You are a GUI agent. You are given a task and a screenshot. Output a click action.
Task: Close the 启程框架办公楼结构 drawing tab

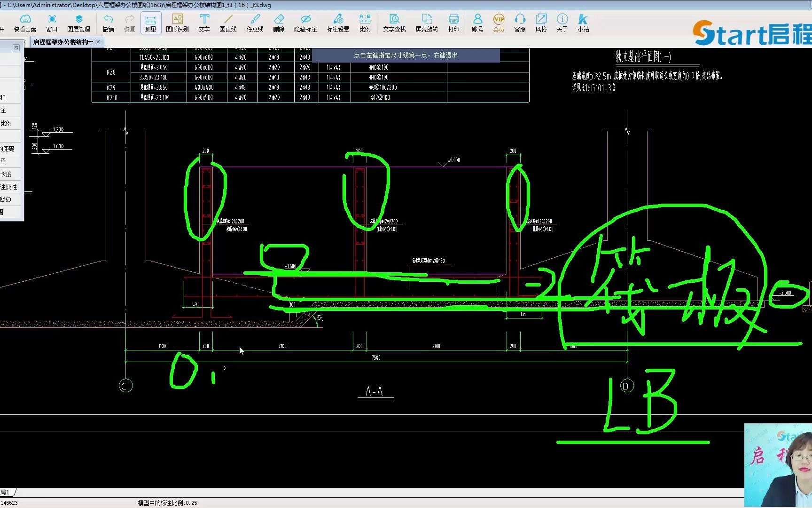pyautogui.click(x=98, y=42)
